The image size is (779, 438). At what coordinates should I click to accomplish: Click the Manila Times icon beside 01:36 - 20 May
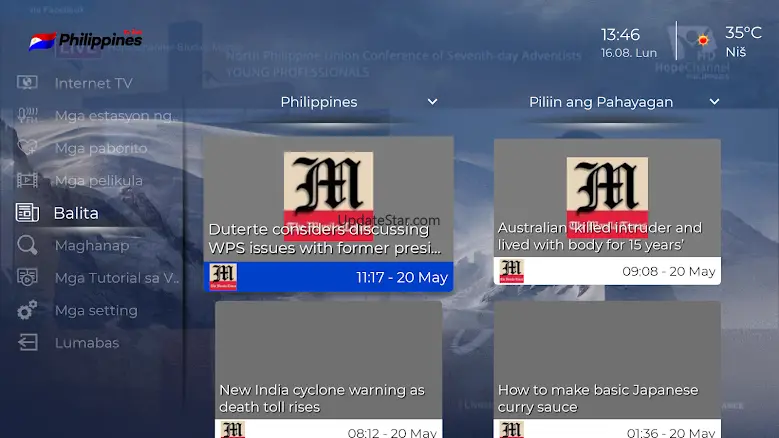[511, 430]
